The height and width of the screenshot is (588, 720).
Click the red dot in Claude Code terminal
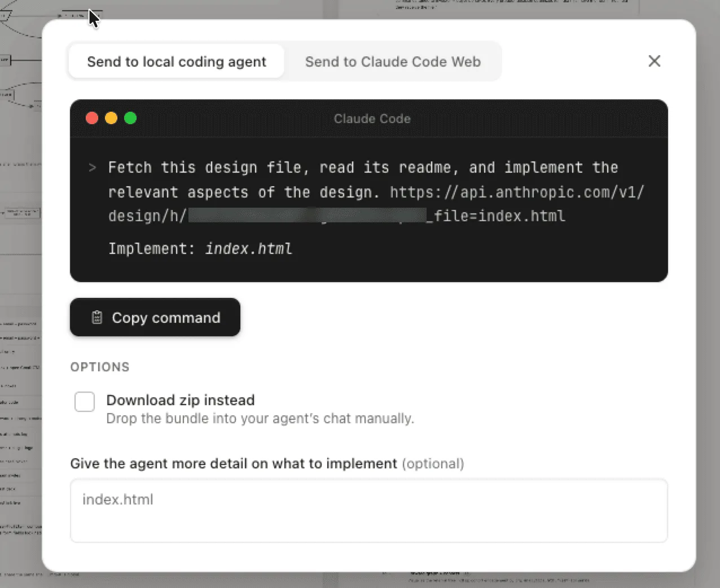[92, 118]
